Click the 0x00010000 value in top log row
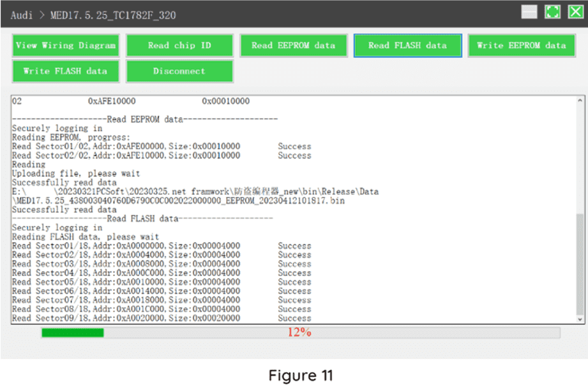This screenshot has height=386, width=588. pos(226,101)
